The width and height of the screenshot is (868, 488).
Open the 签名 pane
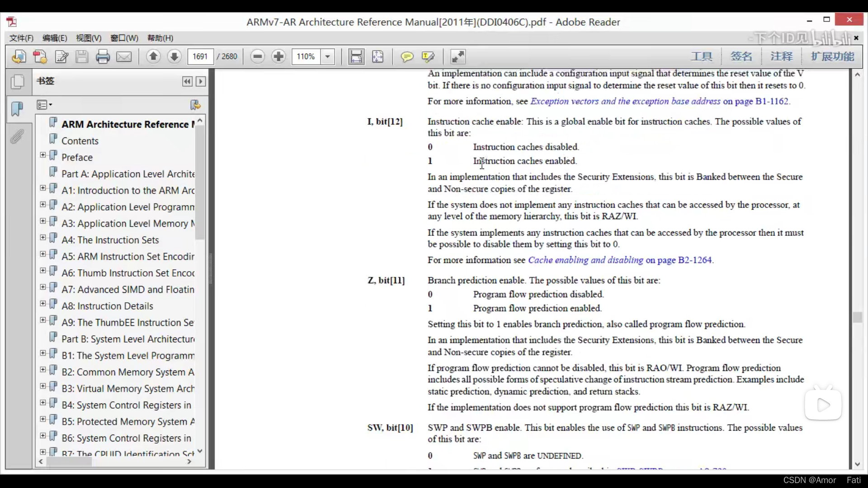coord(741,56)
